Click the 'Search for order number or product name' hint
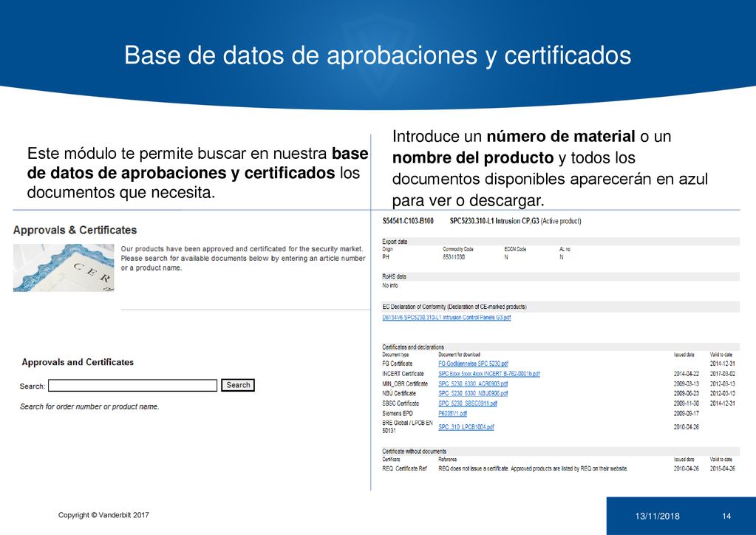 click(89, 406)
